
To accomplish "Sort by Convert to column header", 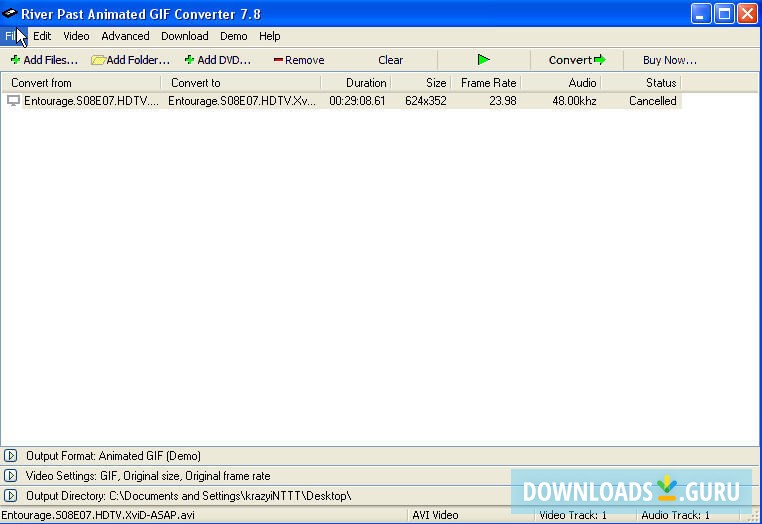I will [241, 83].
